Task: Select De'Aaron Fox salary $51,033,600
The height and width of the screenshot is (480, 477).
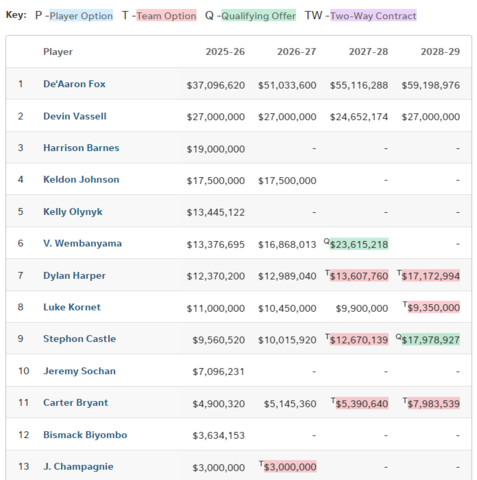Action: click(287, 85)
